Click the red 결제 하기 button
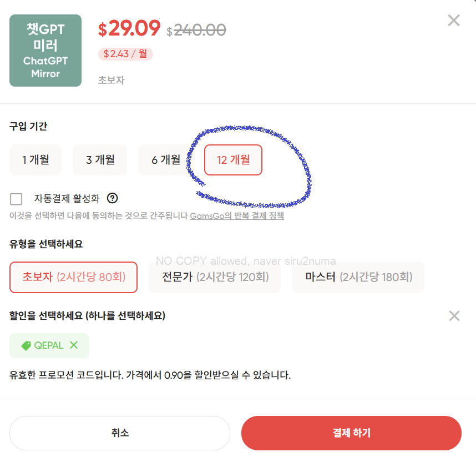Viewport: 476px width, 462px height. coord(351,433)
